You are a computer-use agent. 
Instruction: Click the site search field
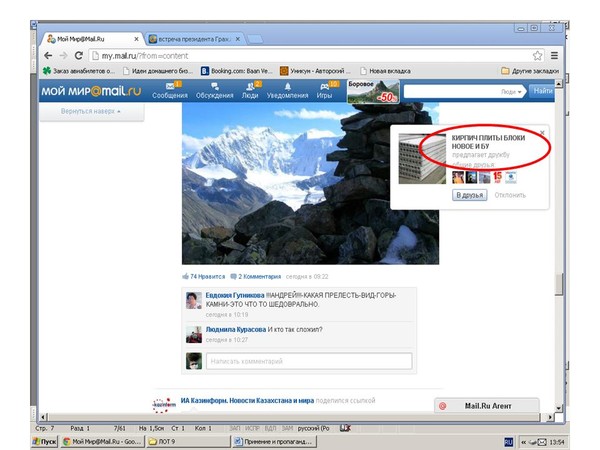tap(452, 92)
